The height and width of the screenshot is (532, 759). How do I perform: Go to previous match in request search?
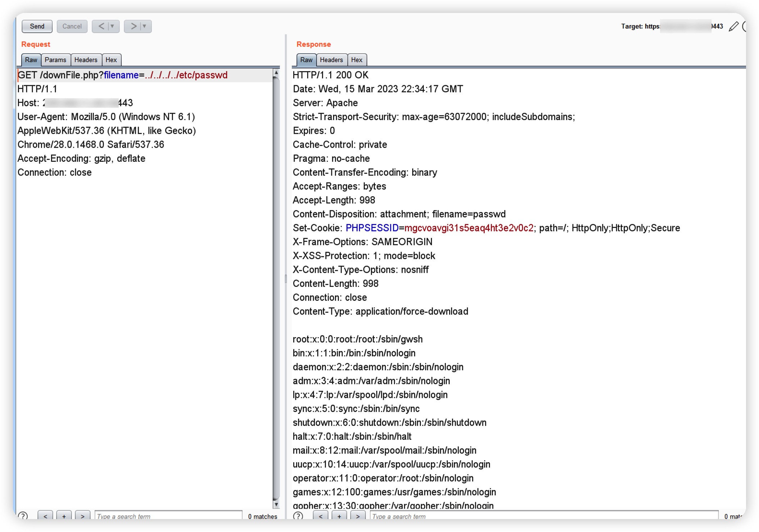[45, 516]
